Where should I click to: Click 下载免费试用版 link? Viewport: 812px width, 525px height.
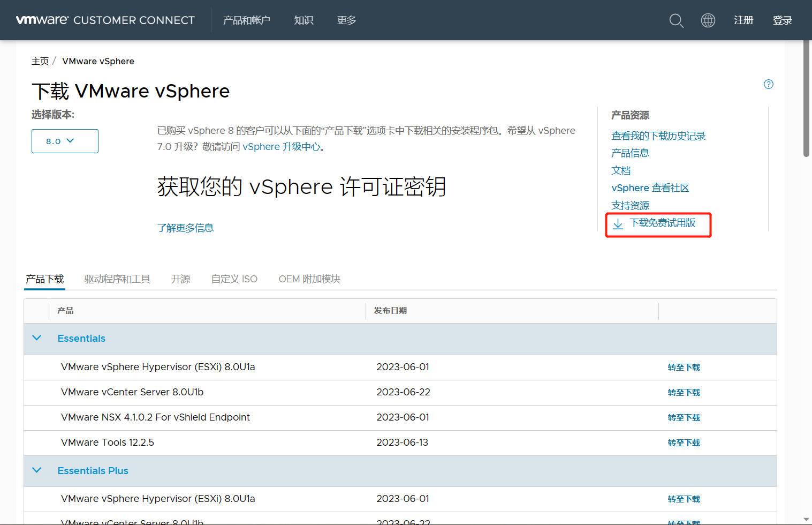point(663,223)
